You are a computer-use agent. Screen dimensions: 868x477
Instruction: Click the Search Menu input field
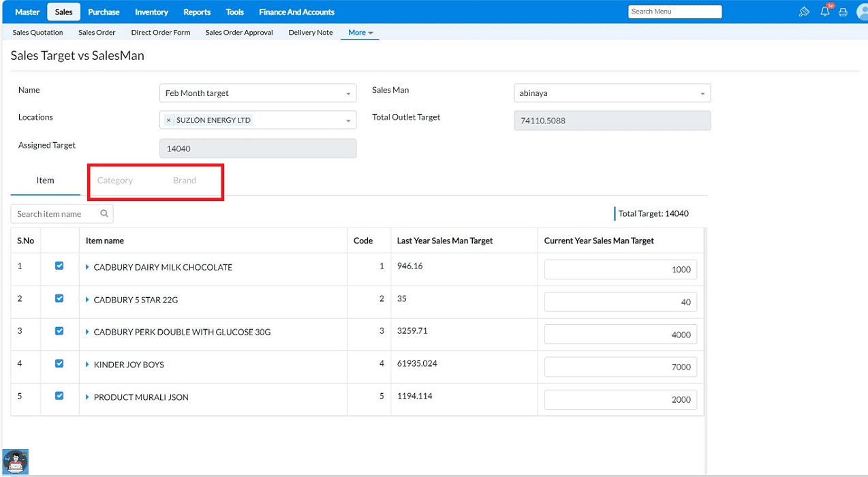point(675,12)
